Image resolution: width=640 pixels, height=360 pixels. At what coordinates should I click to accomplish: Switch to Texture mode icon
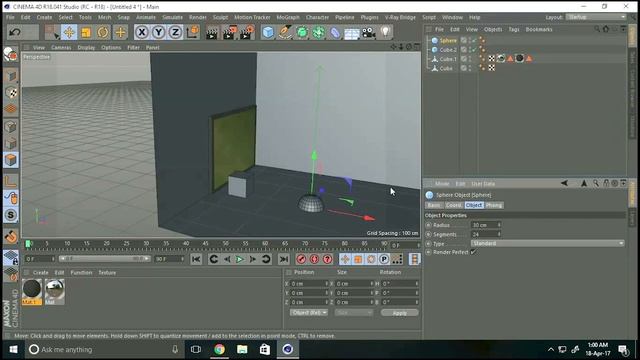pyautogui.click(x=11, y=93)
